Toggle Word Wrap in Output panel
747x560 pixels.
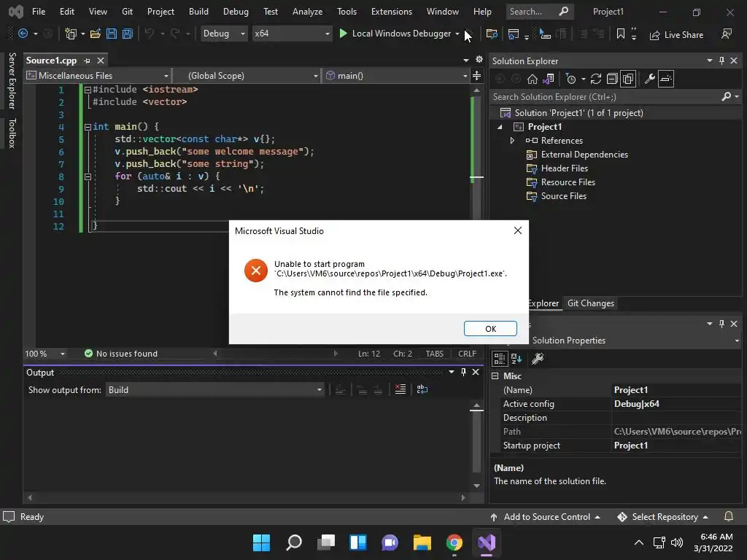pyautogui.click(x=422, y=389)
